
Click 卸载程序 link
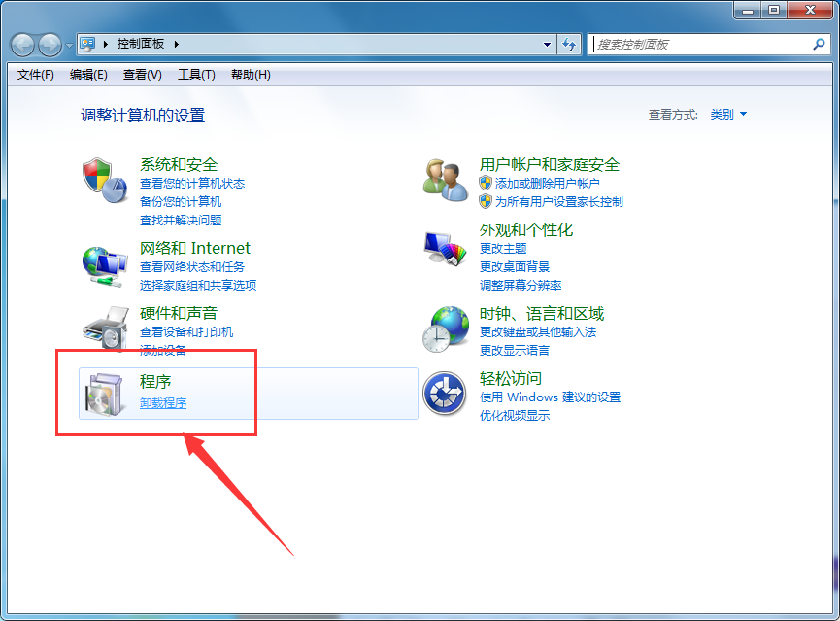coord(163,402)
